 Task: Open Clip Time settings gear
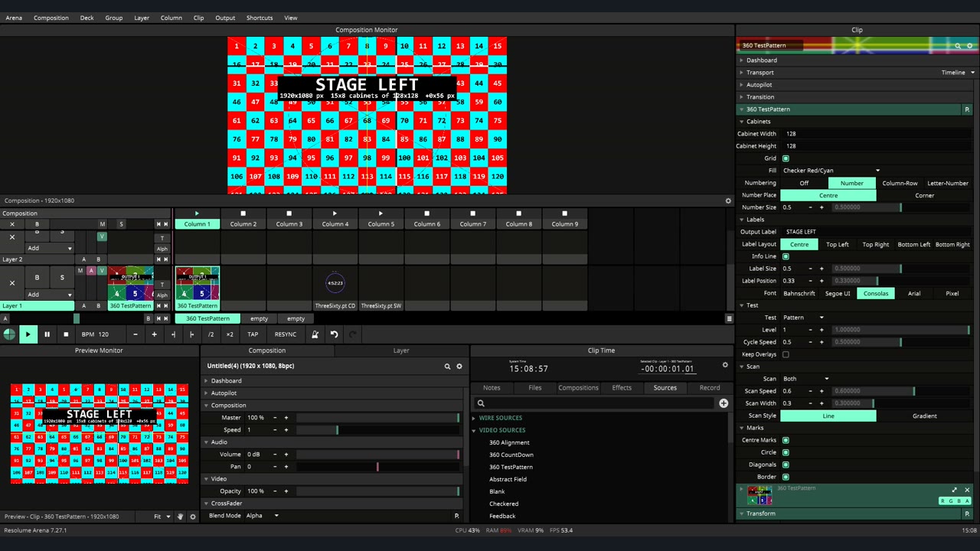pyautogui.click(x=725, y=365)
